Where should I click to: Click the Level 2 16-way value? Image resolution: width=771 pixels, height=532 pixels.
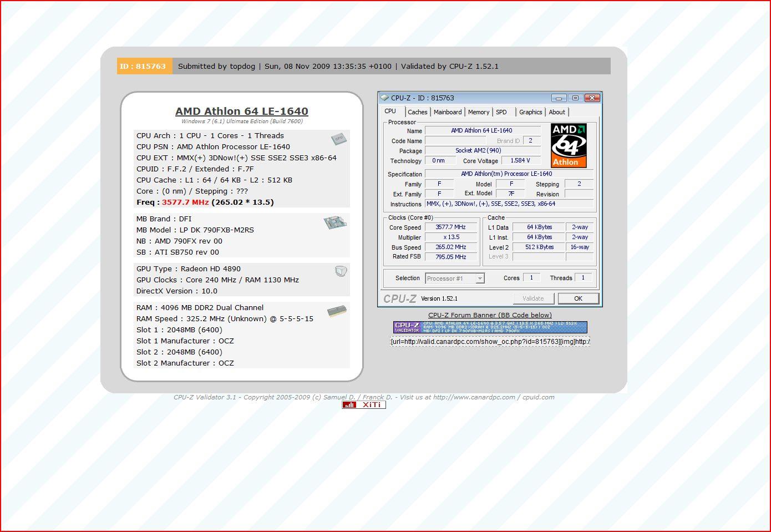pos(580,247)
